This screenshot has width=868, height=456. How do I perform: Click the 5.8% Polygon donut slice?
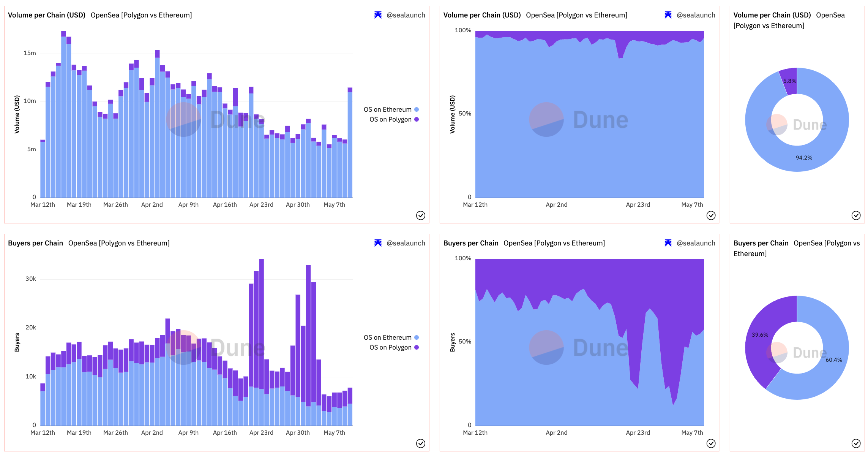(790, 81)
